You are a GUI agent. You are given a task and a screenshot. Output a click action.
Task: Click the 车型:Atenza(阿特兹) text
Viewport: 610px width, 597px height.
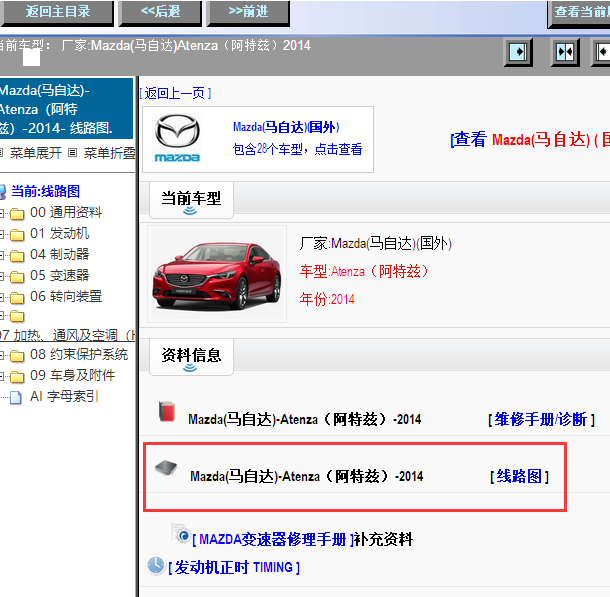[x=364, y=271]
